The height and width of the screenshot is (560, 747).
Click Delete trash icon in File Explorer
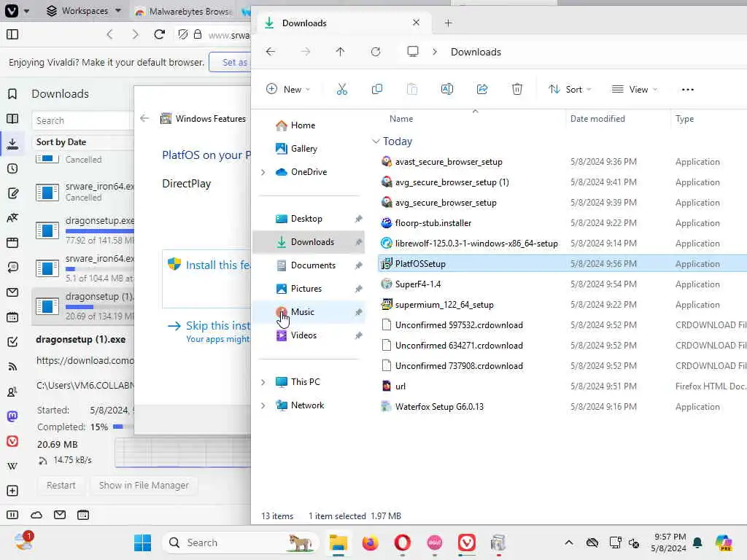[x=517, y=89]
